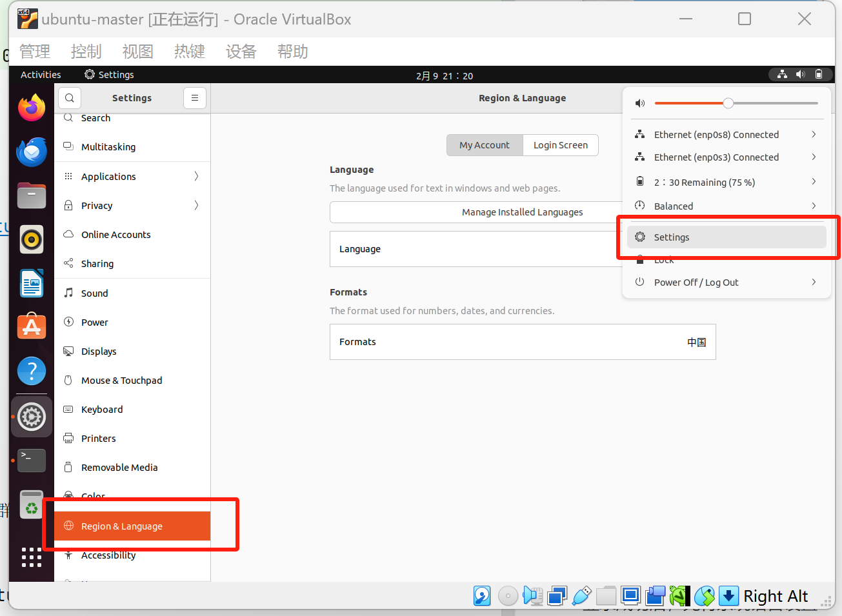Expand Ethernet (enp0s8) Connected submenu
Screen dimensions: 842x616
[727, 135]
